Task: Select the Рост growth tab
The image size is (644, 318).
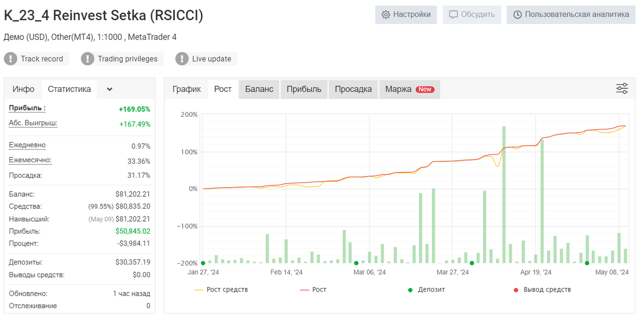Action: [223, 89]
